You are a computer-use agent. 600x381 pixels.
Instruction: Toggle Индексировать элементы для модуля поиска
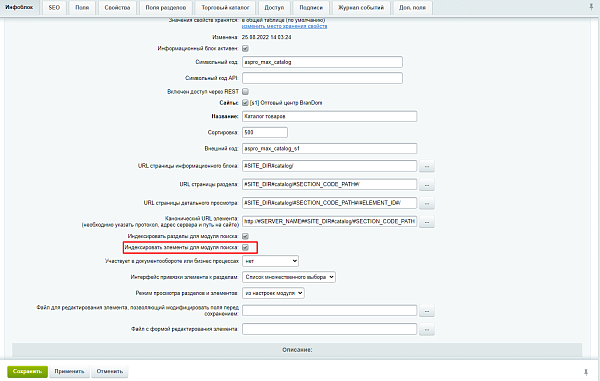pyautogui.click(x=245, y=247)
